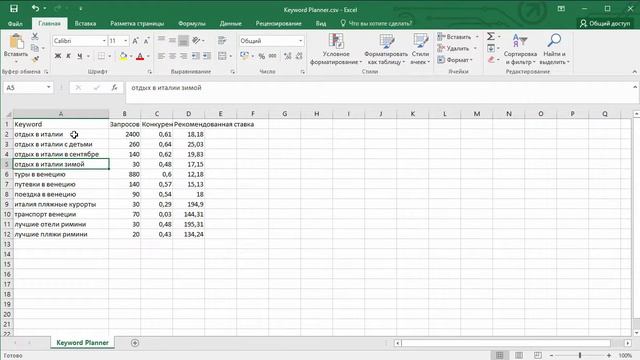Viewport: 640px width, 360px height.
Task: Click the Format Painter brush icon
Action: 35,59
